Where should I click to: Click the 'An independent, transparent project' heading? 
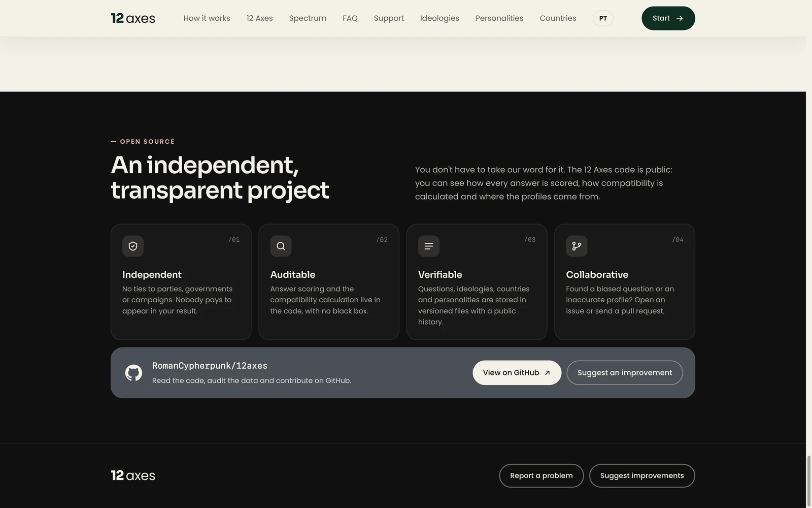[220, 178]
